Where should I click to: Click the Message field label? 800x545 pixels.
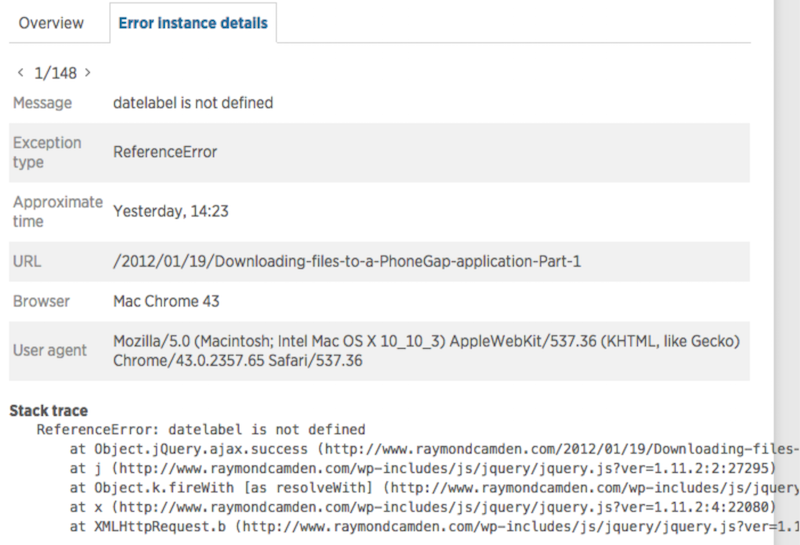coord(42,103)
